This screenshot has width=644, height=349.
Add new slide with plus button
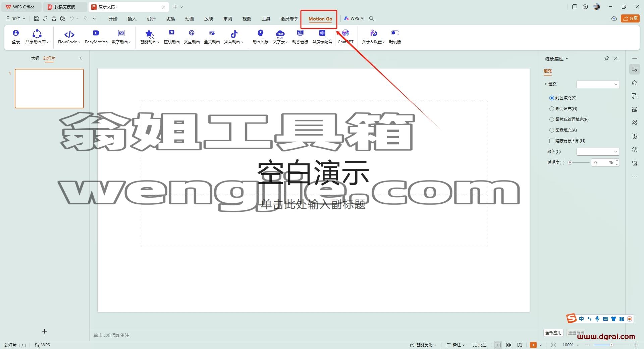pos(45,331)
